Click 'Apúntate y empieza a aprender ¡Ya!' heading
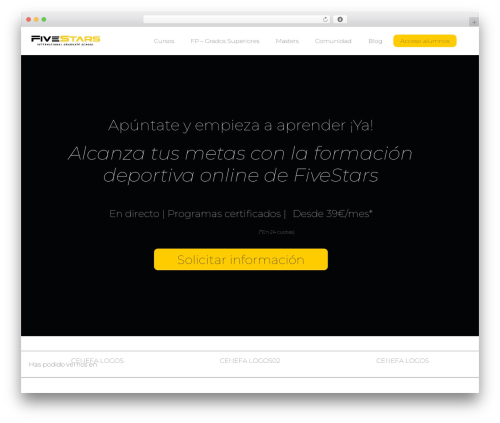The image size is (500, 423). point(240,126)
